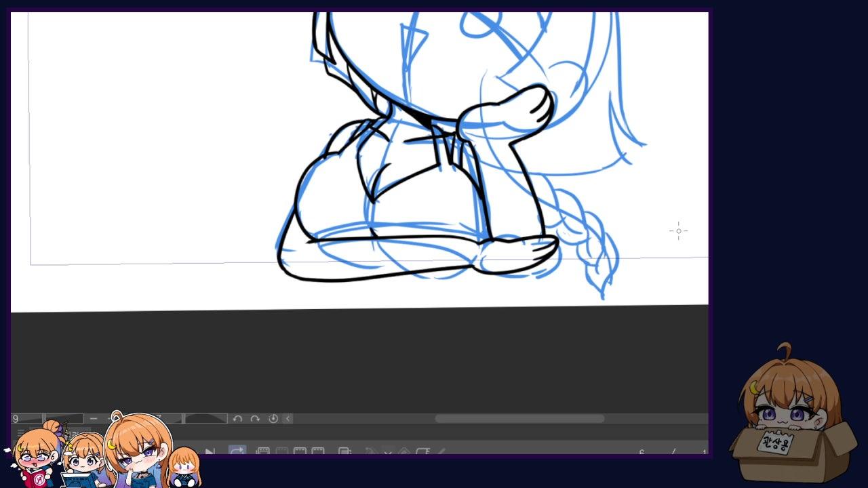
Task: Click the canvas scroll-left arrow
Action: (x=288, y=419)
